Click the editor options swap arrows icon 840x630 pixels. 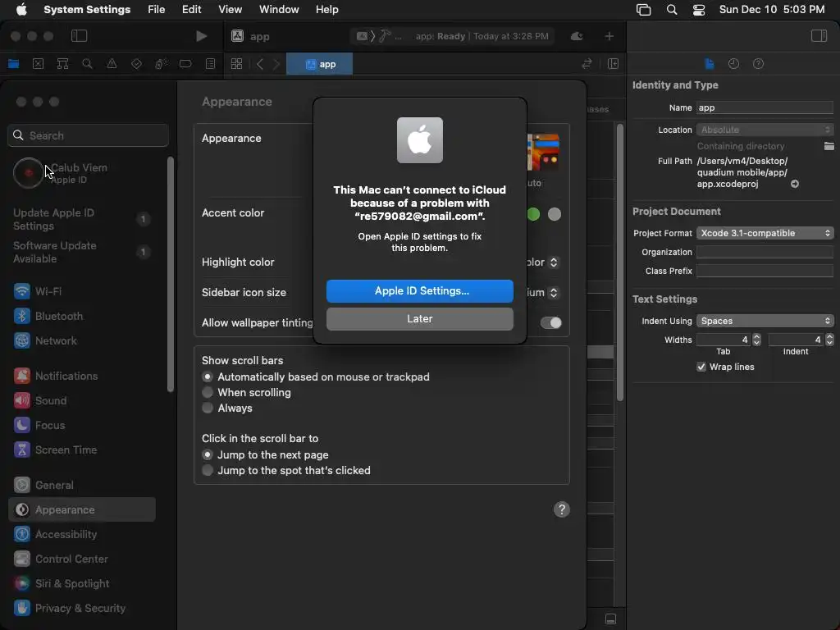click(587, 64)
